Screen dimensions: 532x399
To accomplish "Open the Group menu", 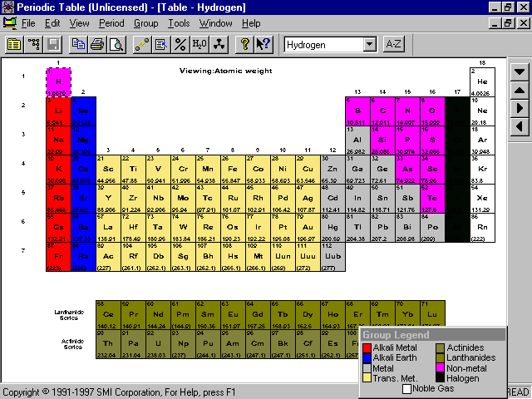I will tap(145, 23).
